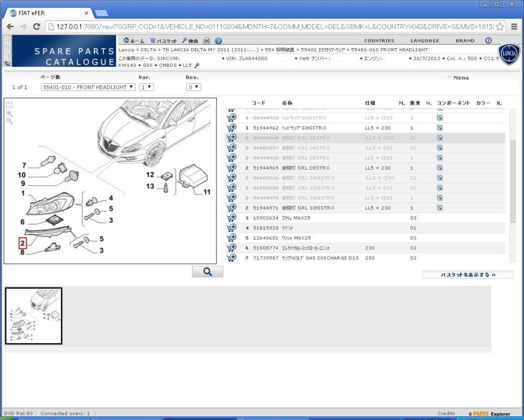The image size is (524, 420).
Task: Click the Lancia breadcrumb link
Action: [126, 50]
